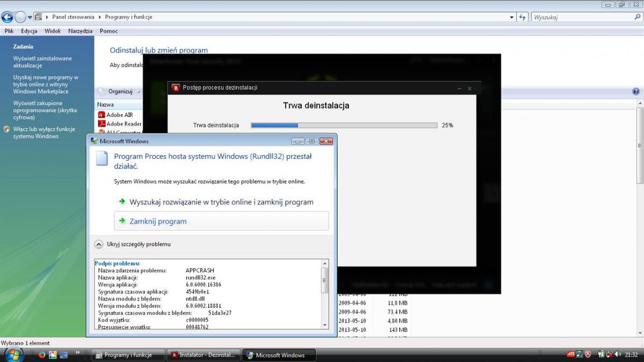Click the shield icon next to Windows features link
The width and height of the screenshot is (644, 362).
tap(6, 129)
